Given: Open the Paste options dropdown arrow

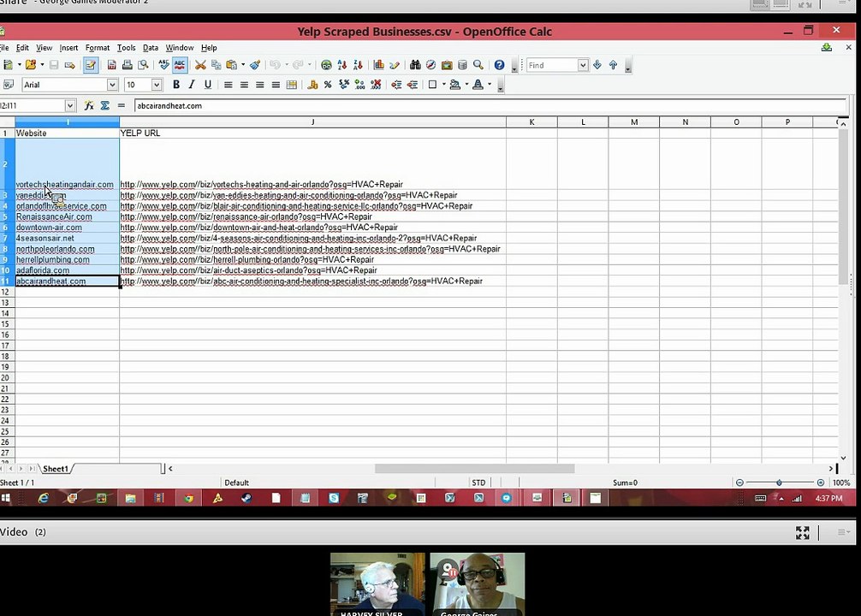Looking at the screenshot, I should point(243,65).
